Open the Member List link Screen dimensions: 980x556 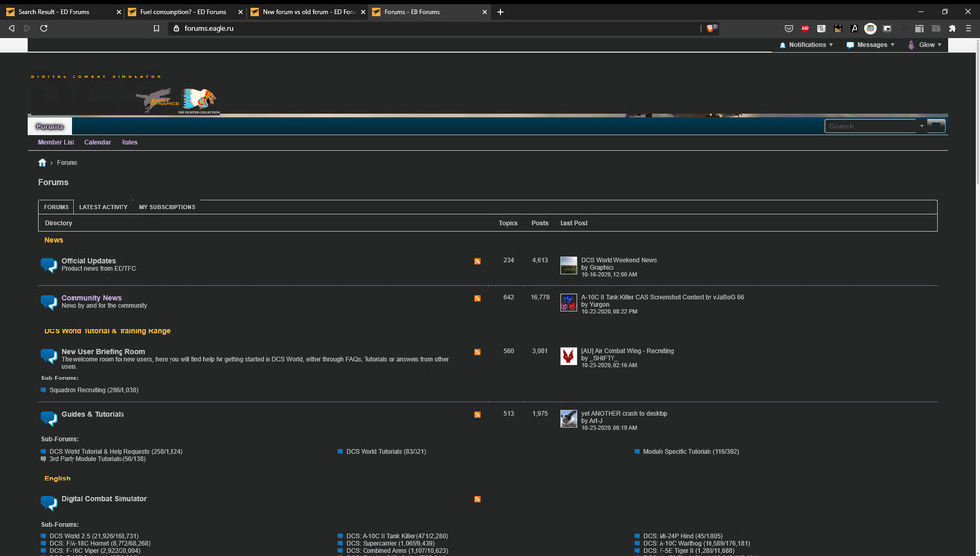point(56,142)
